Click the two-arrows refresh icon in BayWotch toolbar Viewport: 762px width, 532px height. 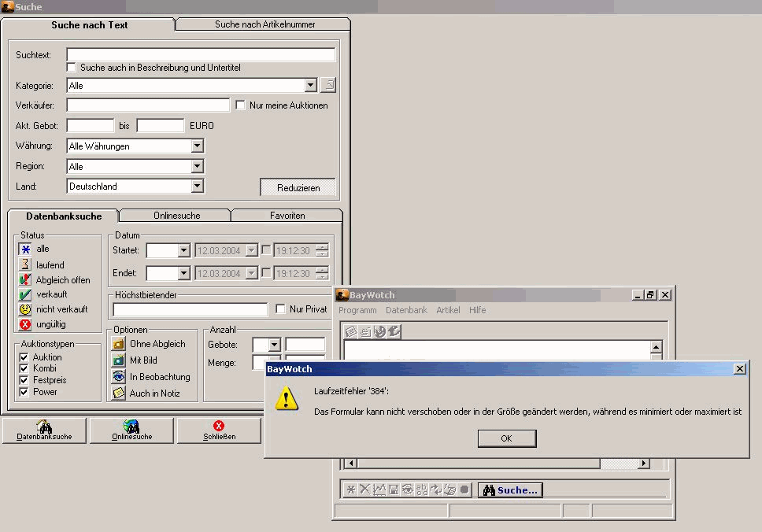tap(436, 490)
